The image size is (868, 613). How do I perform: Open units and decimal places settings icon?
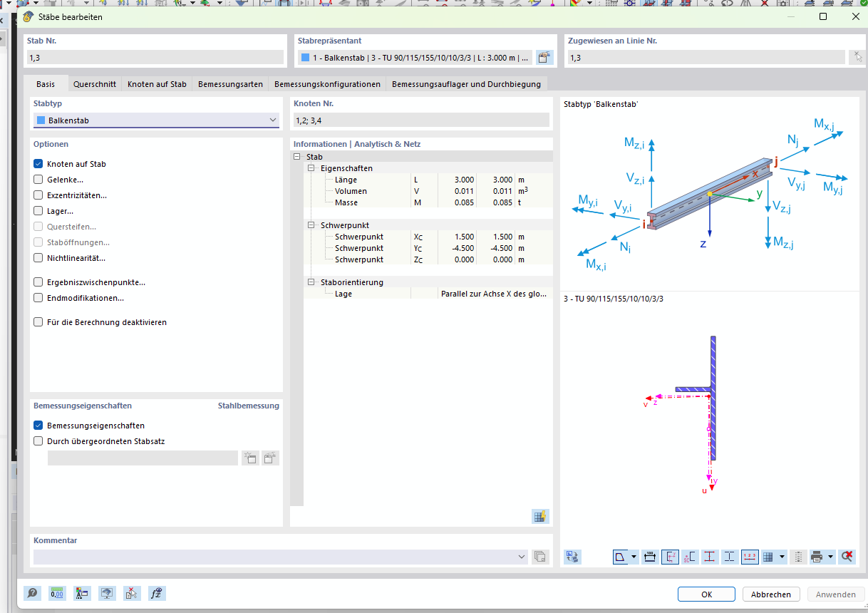57,593
